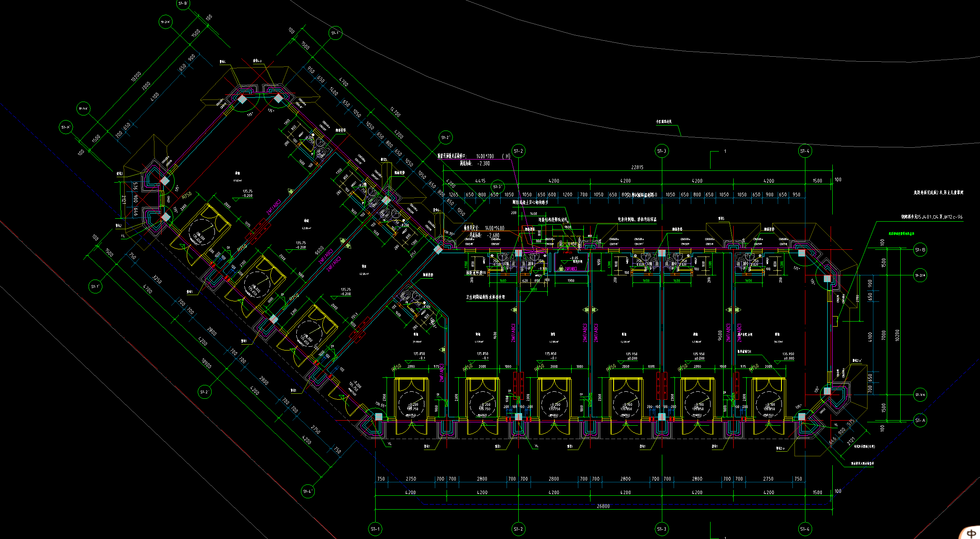Image resolution: width=980 pixels, height=539 pixels.
Task: Select the S1-1 axis bubble
Action: click(375, 529)
